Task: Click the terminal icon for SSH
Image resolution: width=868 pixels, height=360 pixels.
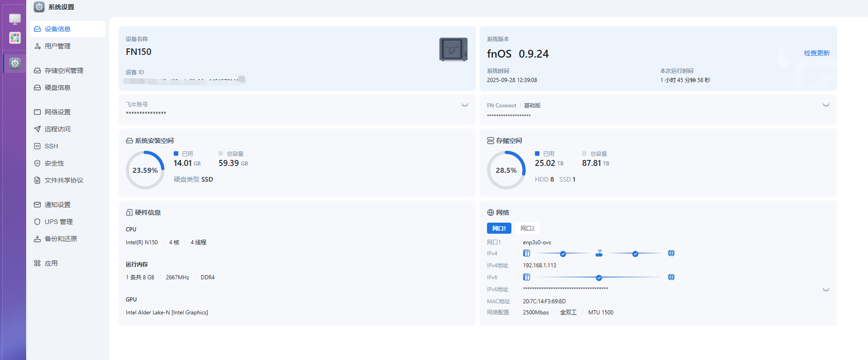Action: 37,146
